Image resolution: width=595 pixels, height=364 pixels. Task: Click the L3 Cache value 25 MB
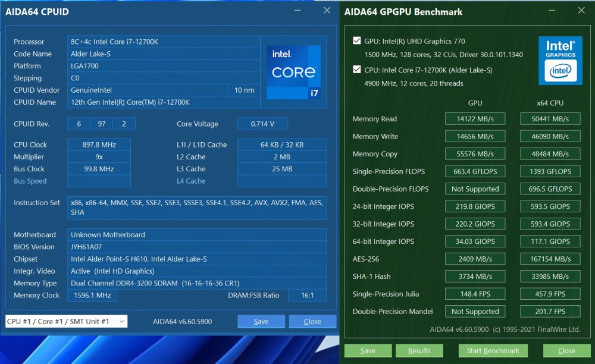[x=282, y=169]
